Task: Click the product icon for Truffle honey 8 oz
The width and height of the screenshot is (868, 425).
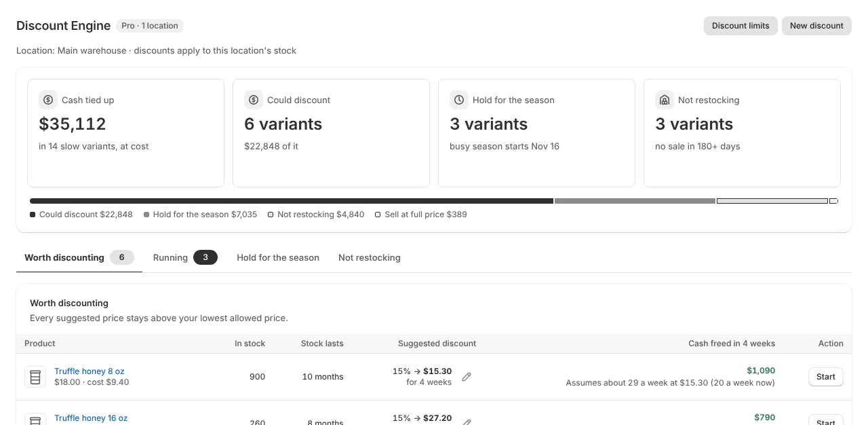Action: click(x=35, y=377)
